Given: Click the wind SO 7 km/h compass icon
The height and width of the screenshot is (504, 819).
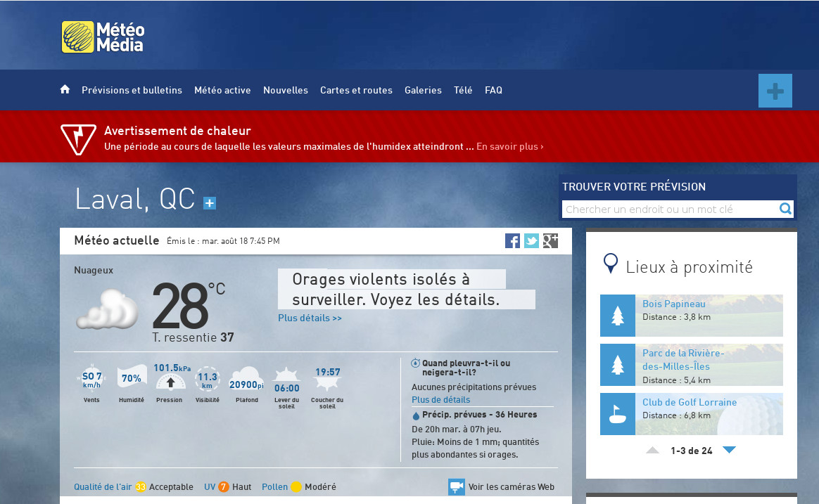Looking at the screenshot, I should pyautogui.click(x=92, y=377).
